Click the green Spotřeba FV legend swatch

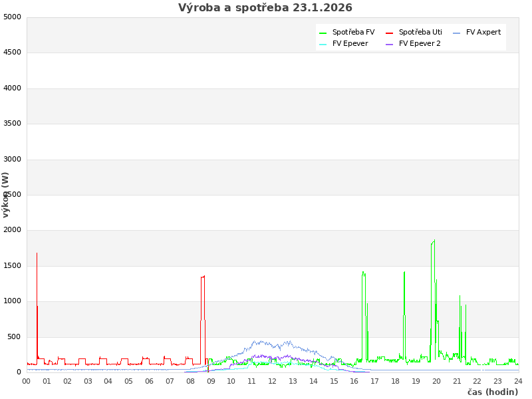click(323, 33)
